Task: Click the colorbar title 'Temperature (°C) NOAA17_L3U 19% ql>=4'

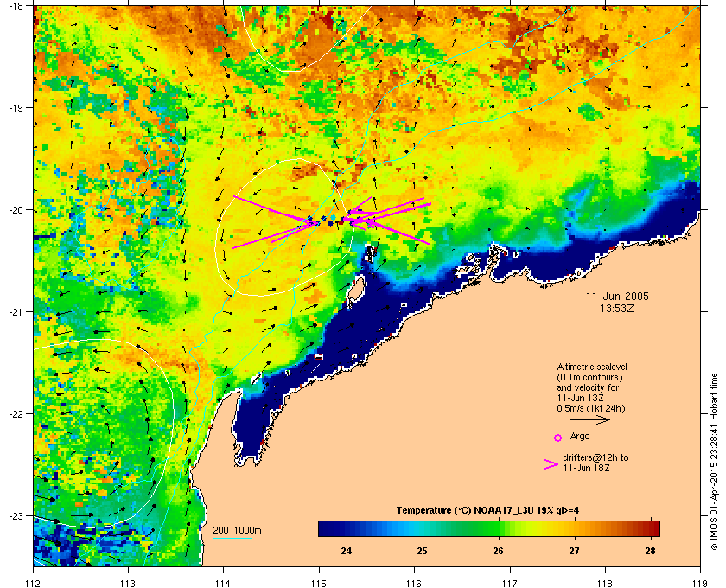Action: tap(487, 511)
